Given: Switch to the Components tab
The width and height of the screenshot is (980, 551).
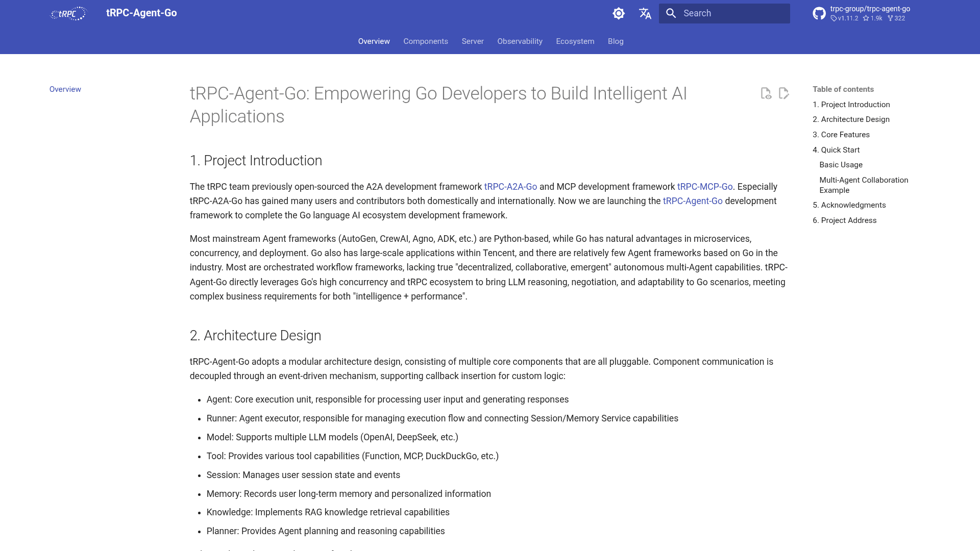Looking at the screenshot, I should point(426,41).
